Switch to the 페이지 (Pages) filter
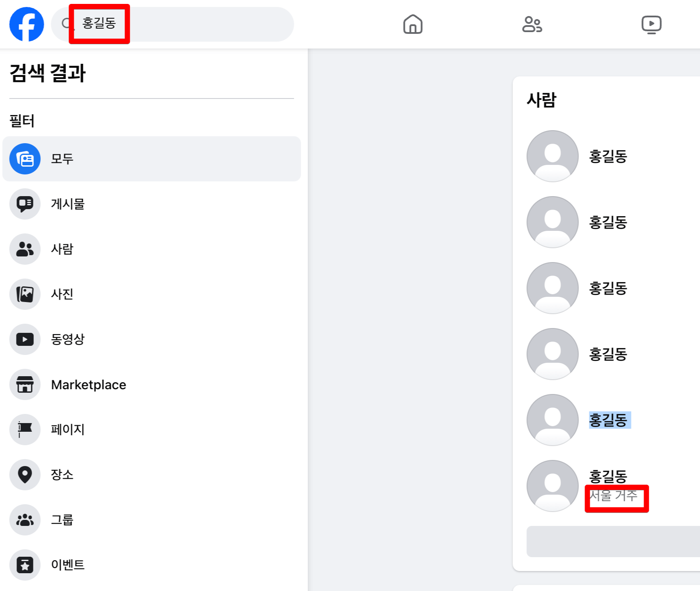 click(x=25, y=430)
